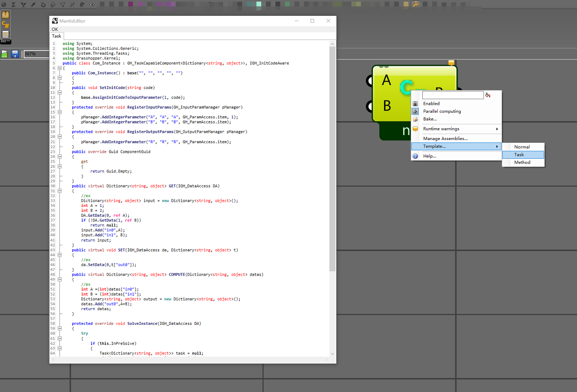Click the orange warning balloon on component
The height and width of the screenshot is (392, 577).
(451, 63)
